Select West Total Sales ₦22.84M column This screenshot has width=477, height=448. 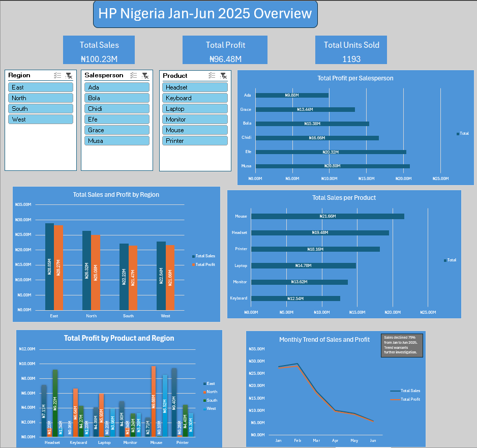click(161, 276)
